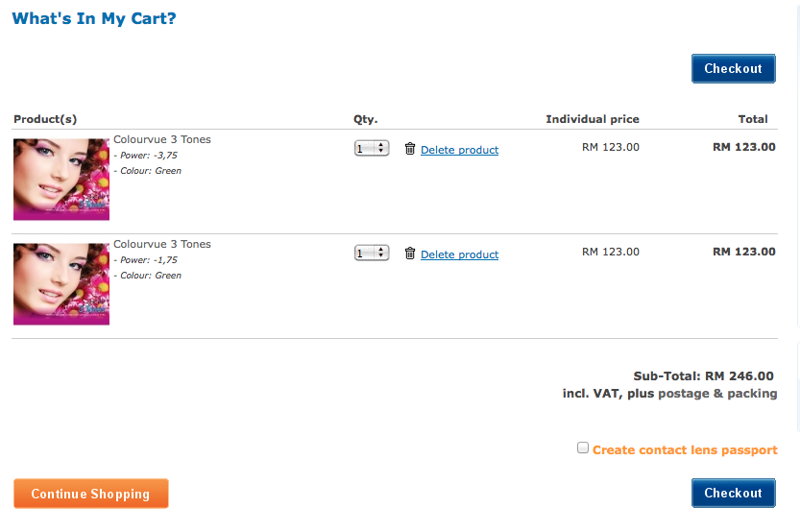Screen dimensions: 800x532
Task: Open the thumbnail of the Power -3,75 product
Action: (x=61, y=180)
